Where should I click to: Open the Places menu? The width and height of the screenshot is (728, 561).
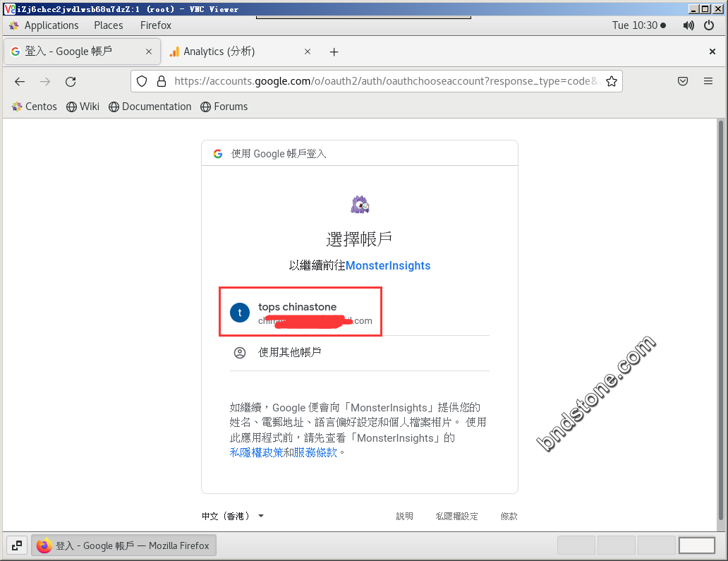(109, 25)
